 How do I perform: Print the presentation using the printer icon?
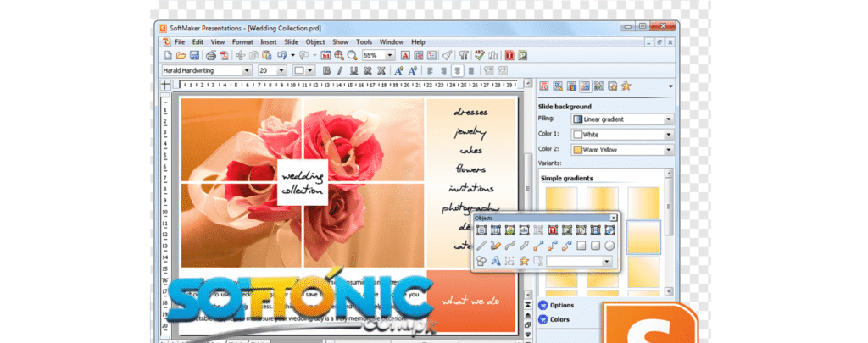(x=211, y=55)
